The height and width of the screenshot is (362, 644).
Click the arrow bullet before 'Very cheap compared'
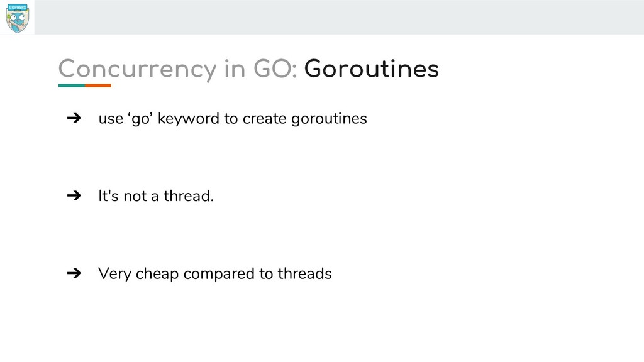pyautogui.click(x=74, y=273)
